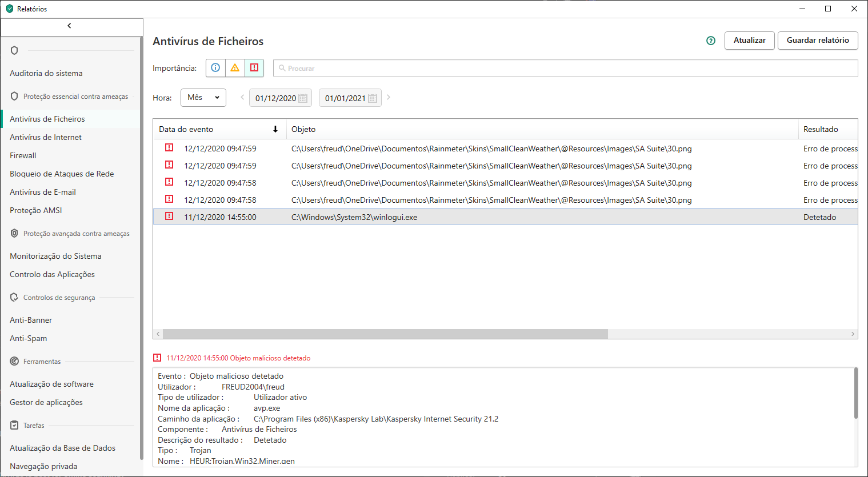This screenshot has width=868, height=477.
Task: Open Auditoria do sistema report
Action: click(x=46, y=73)
